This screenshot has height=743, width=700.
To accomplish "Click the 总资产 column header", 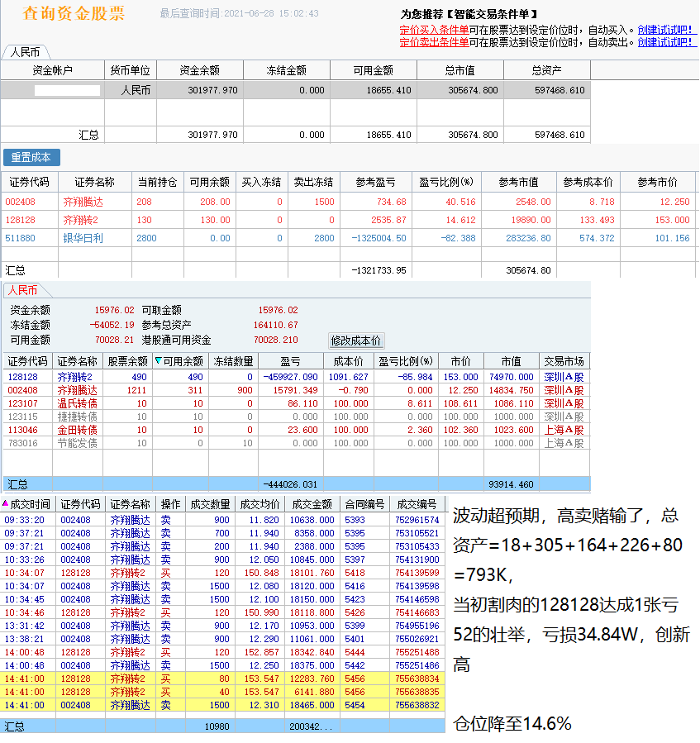I will [546, 70].
